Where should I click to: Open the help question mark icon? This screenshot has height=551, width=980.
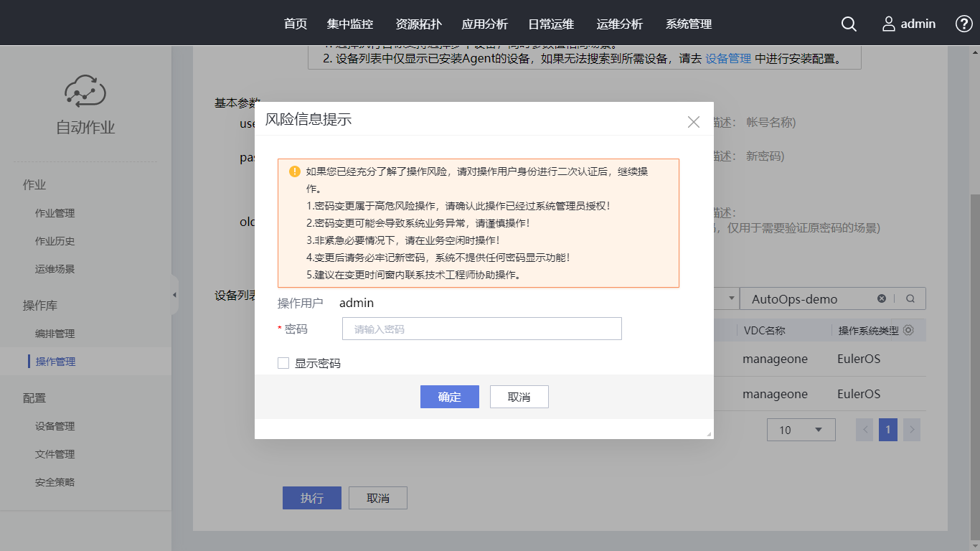pos(964,24)
